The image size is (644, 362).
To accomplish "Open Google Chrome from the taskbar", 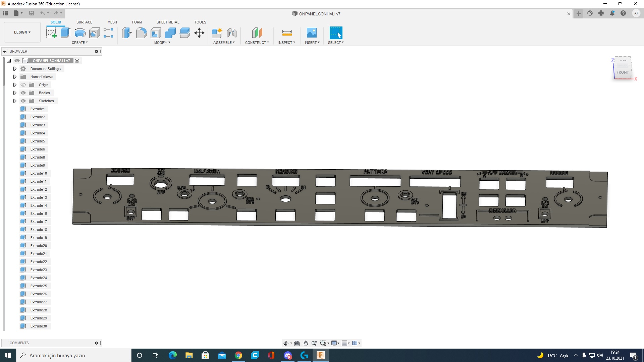I will [x=238, y=355].
